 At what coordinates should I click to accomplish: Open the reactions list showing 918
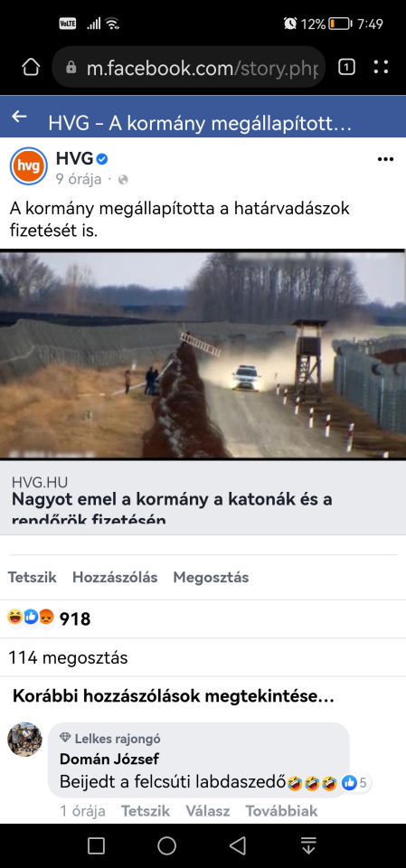[x=49, y=618]
